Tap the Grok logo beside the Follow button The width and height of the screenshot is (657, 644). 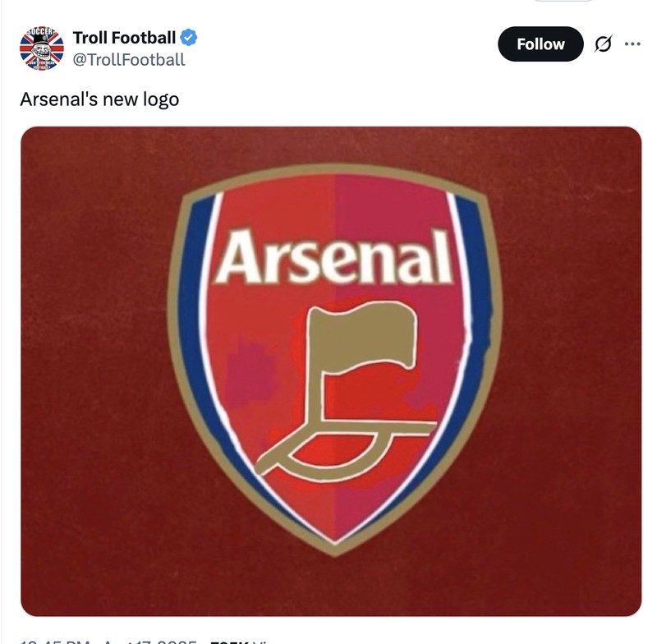pos(601,44)
